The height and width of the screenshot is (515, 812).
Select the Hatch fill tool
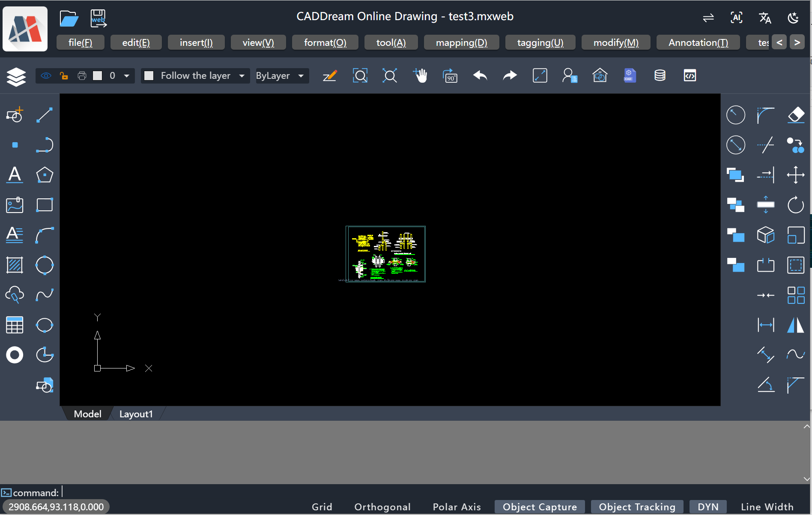pos(15,265)
